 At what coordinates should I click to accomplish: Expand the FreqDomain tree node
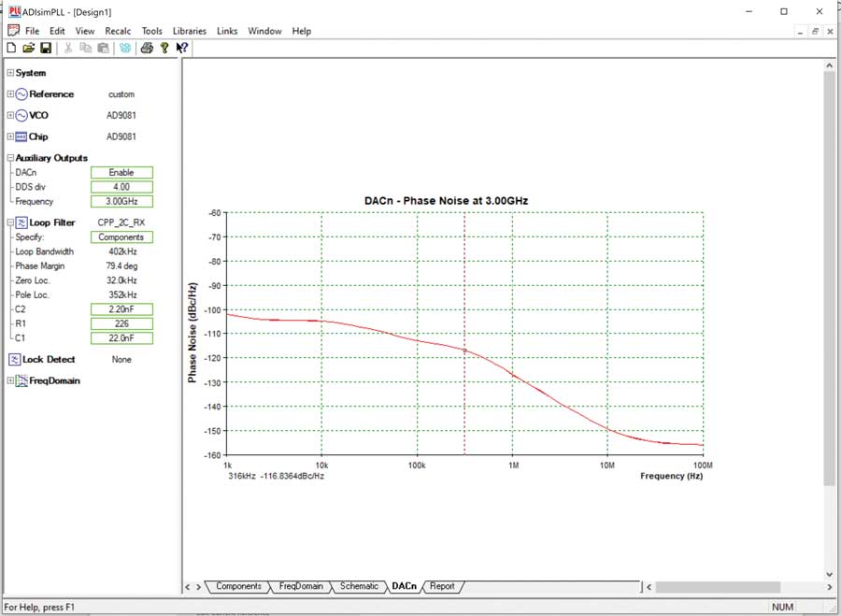(10, 381)
